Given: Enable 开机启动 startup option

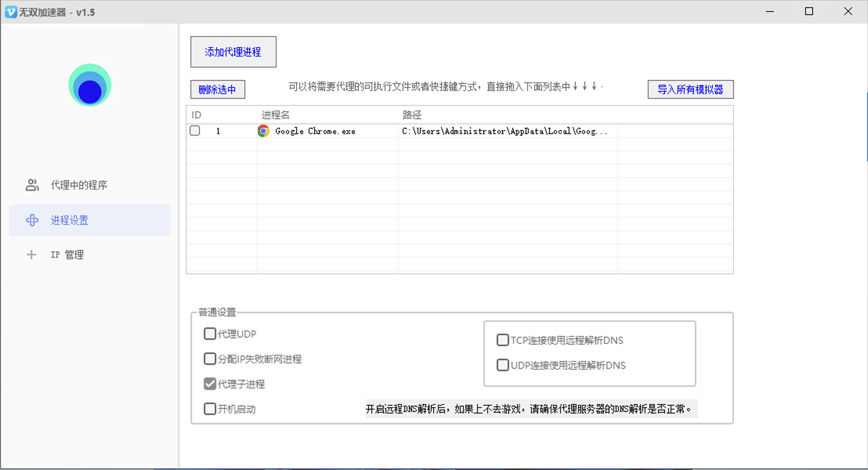Looking at the screenshot, I should pos(210,409).
